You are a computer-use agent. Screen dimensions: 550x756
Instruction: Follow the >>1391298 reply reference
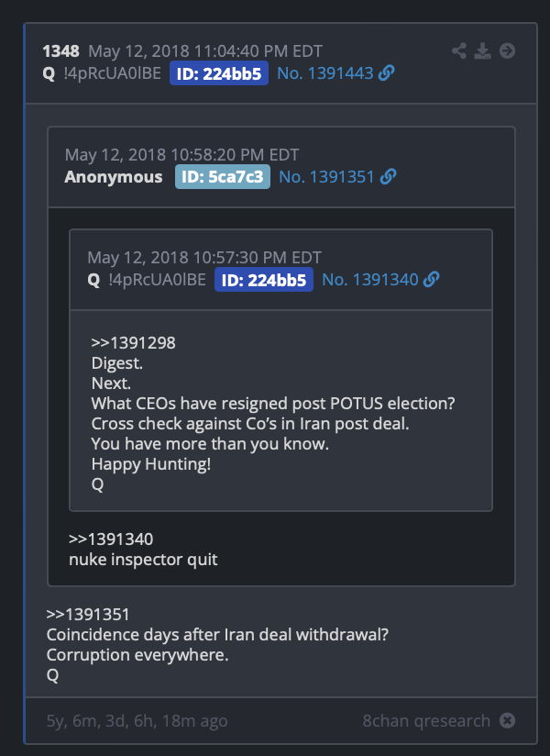134,343
